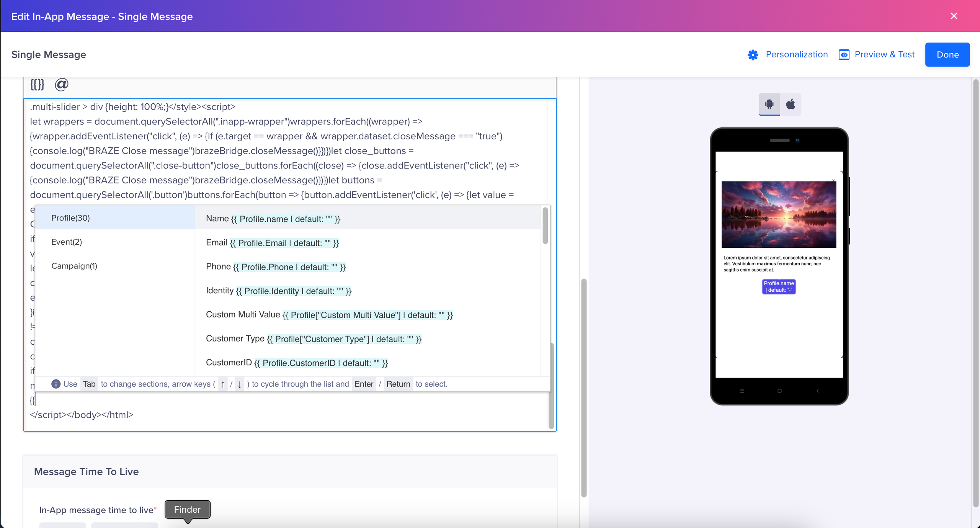The width and height of the screenshot is (980, 528).
Task: Choose the Custom Multi Value variable
Action: tap(329, 315)
